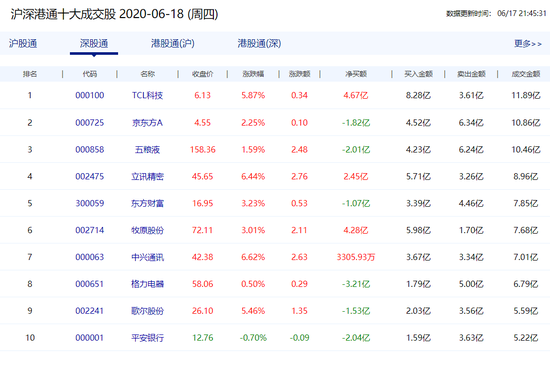Open stock code 002475 link

[90, 176]
